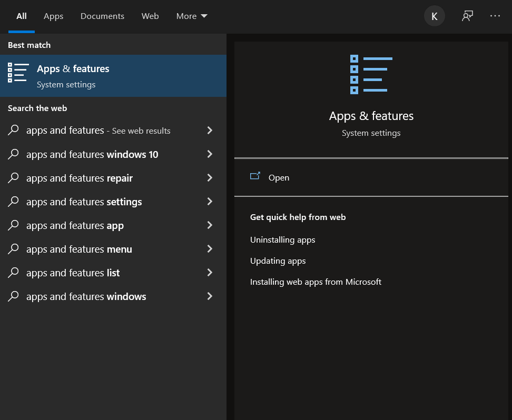
Task: Open Updating apps help link
Action: tap(278, 261)
